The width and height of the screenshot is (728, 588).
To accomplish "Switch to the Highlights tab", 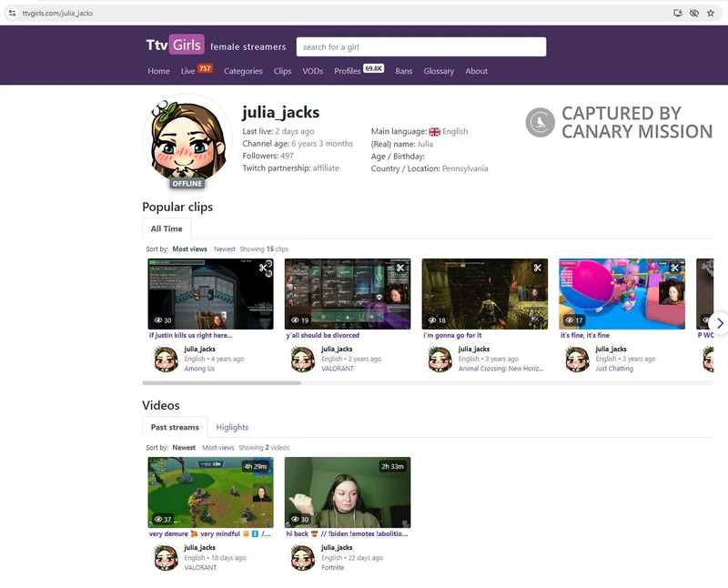I will [232, 427].
